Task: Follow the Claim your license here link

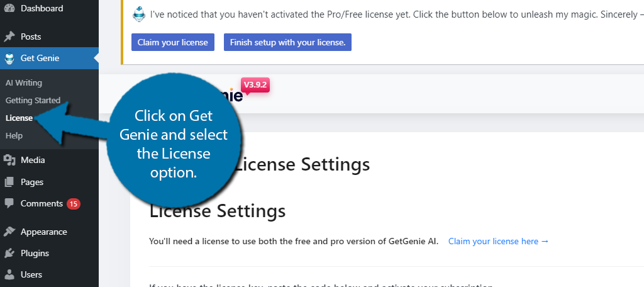Action: [x=499, y=241]
